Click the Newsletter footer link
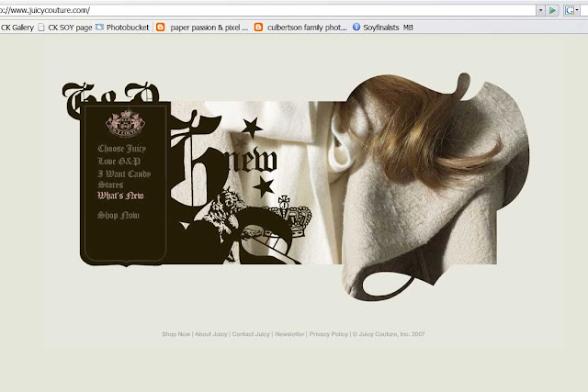Image resolution: width=588 pixels, height=392 pixels. click(289, 334)
